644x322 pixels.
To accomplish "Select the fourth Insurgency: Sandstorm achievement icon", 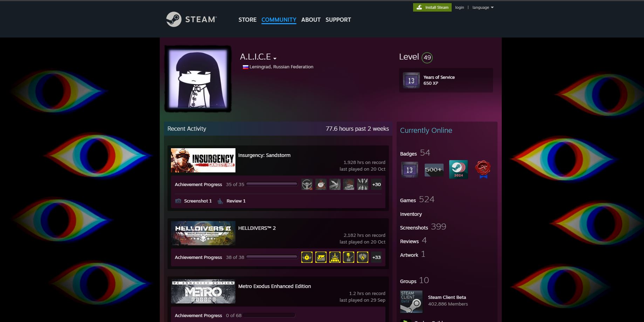I will coord(349,184).
